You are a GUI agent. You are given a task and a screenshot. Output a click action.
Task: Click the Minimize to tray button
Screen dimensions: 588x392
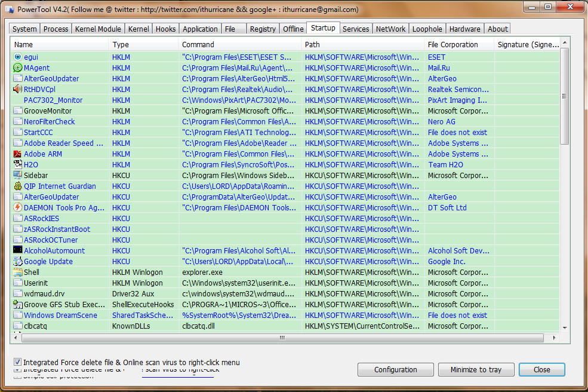coord(476,369)
